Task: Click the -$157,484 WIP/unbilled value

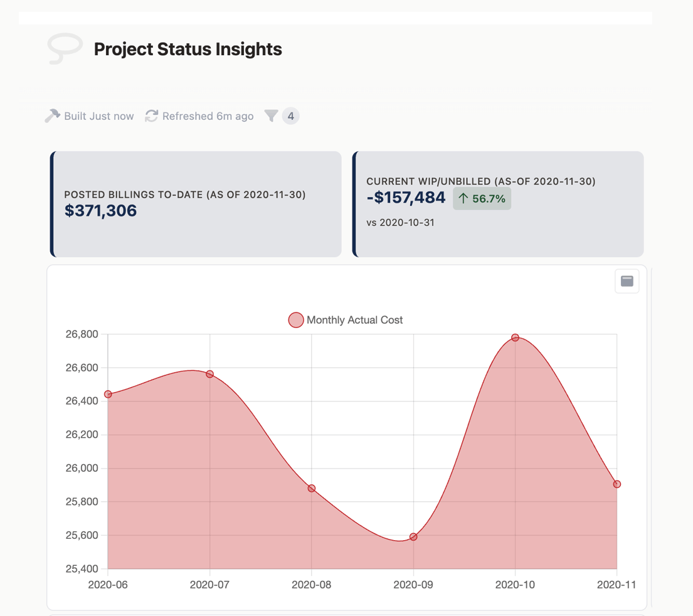Action: pyautogui.click(x=406, y=198)
